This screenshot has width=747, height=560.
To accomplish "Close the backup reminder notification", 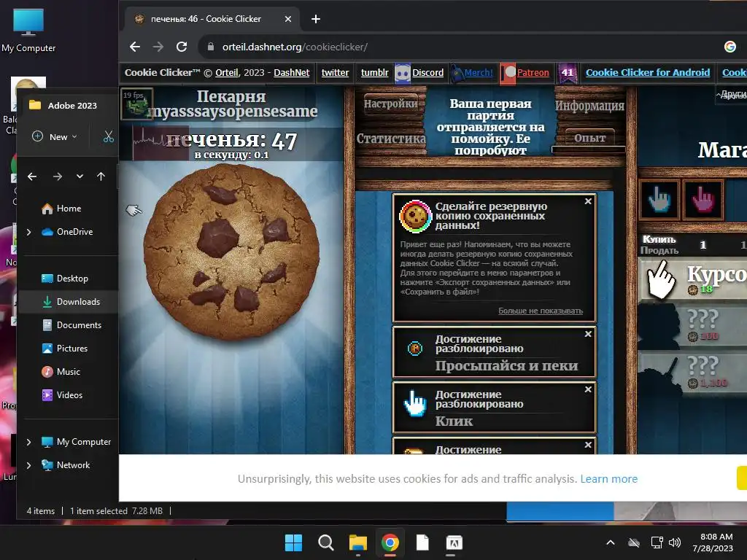I will (x=588, y=201).
